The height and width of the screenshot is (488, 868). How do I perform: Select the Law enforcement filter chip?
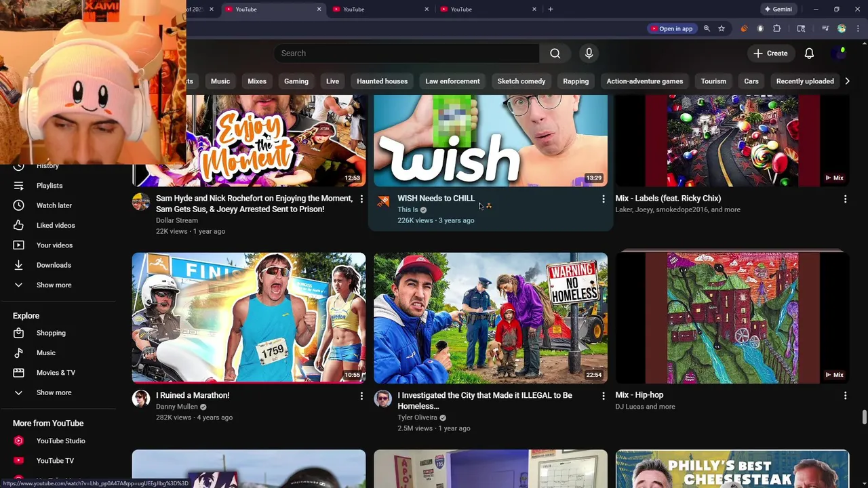click(452, 81)
